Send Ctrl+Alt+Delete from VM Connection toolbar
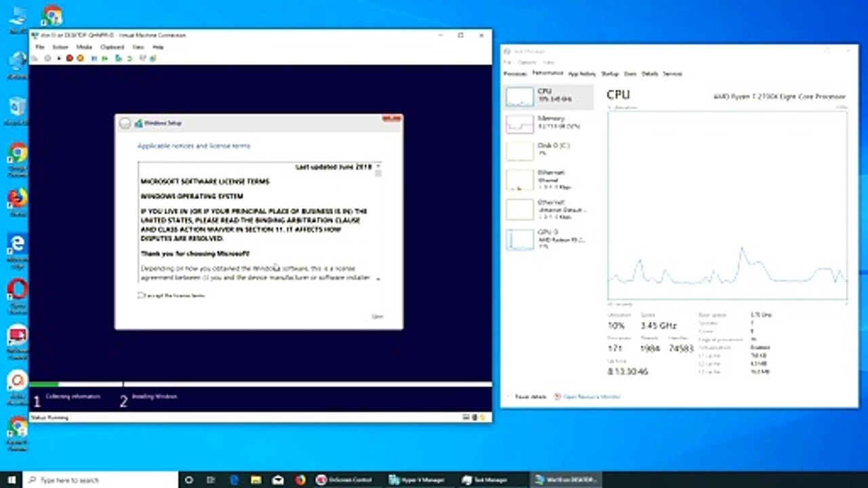This screenshot has height=488, width=868. point(35,58)
